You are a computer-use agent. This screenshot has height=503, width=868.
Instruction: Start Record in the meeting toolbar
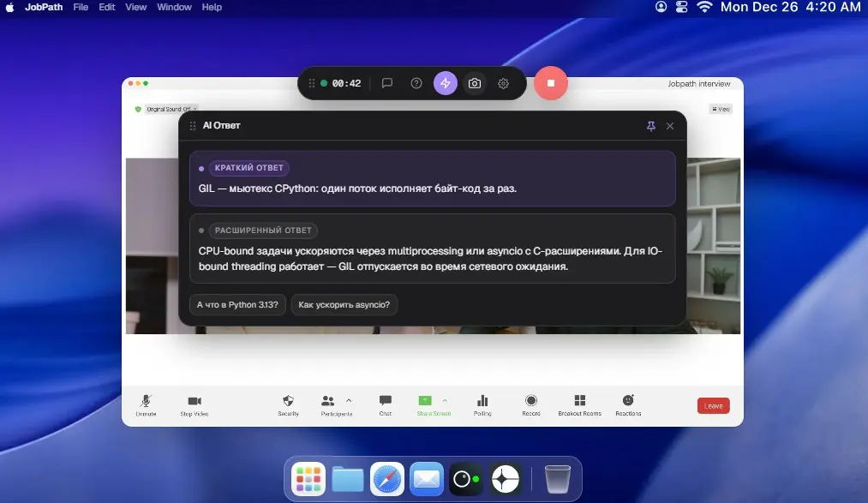[531, 405]
